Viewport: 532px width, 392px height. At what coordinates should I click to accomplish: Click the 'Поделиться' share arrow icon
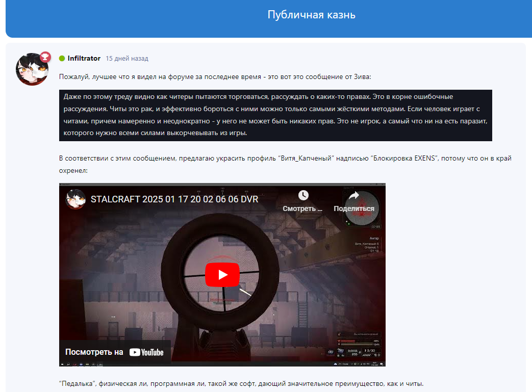354,196
